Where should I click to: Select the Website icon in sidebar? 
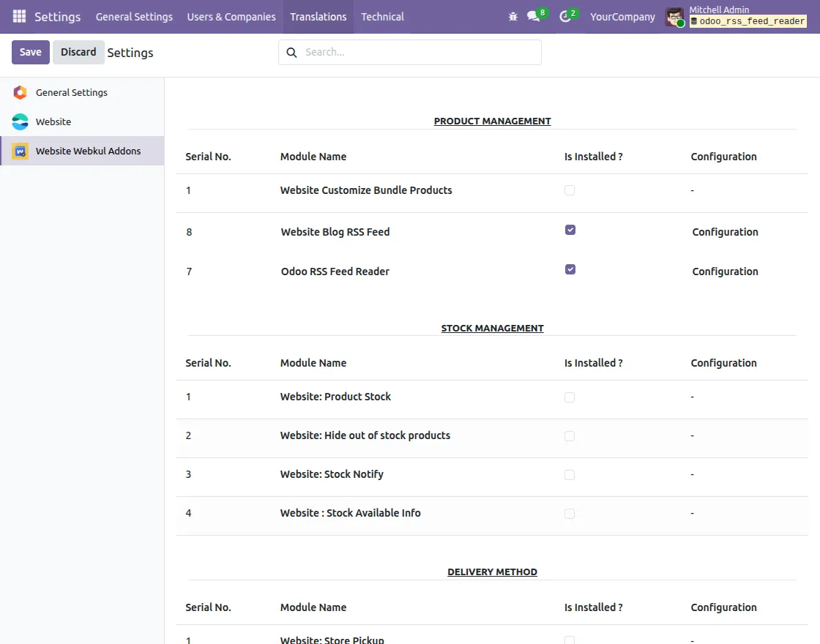(20, 121)
